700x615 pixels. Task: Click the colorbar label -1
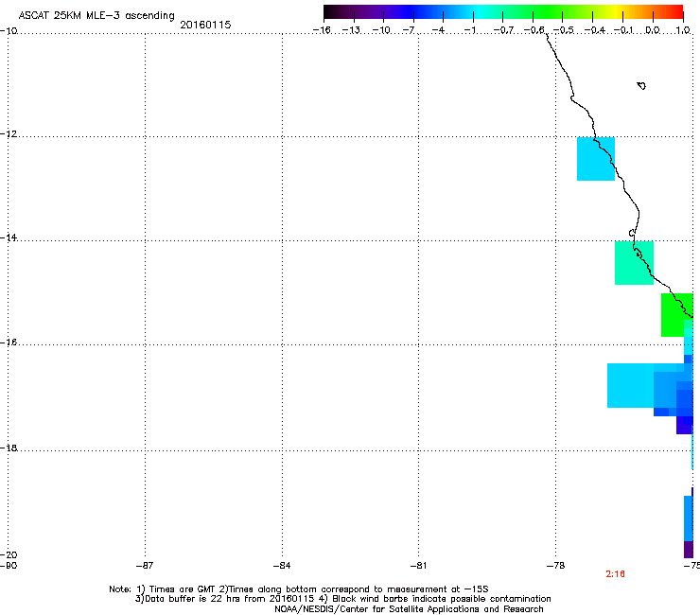[x=469, y=30]
